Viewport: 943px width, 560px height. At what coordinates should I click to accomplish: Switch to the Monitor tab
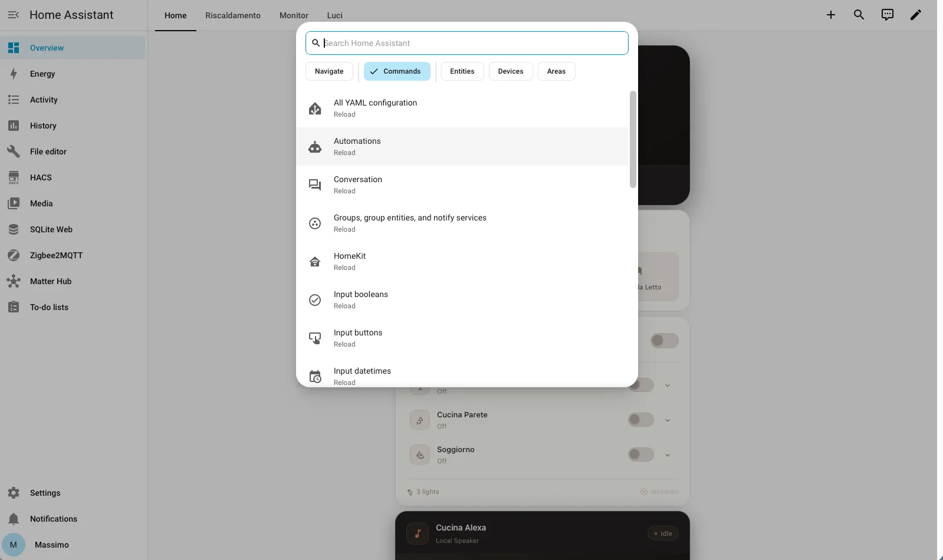pos(294,15)
